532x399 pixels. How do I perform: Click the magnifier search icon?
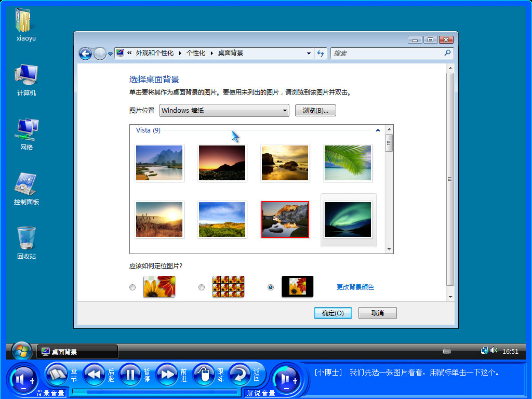447,53
